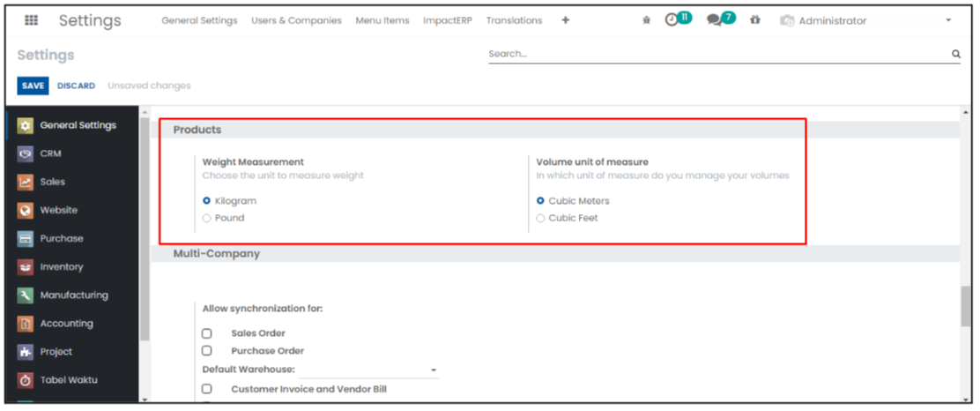Select Cubic Meters volume unit
This screenshot has height=411, width=980.
(540, 201)
